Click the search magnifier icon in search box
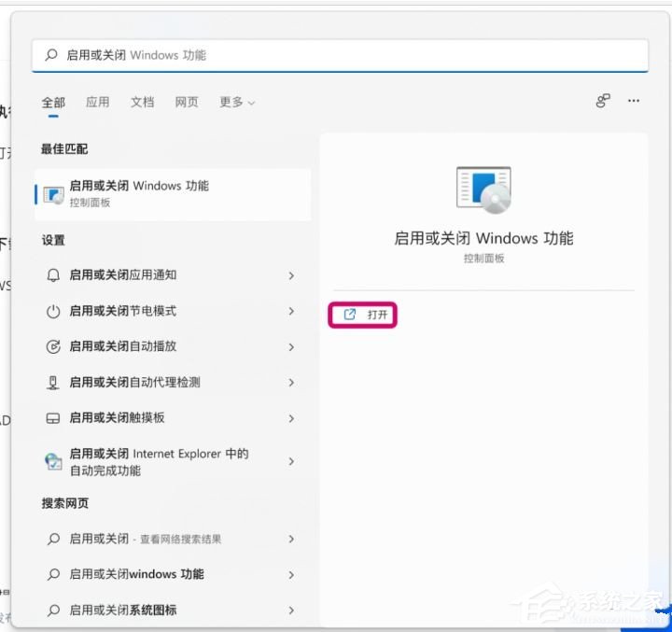 51,55
